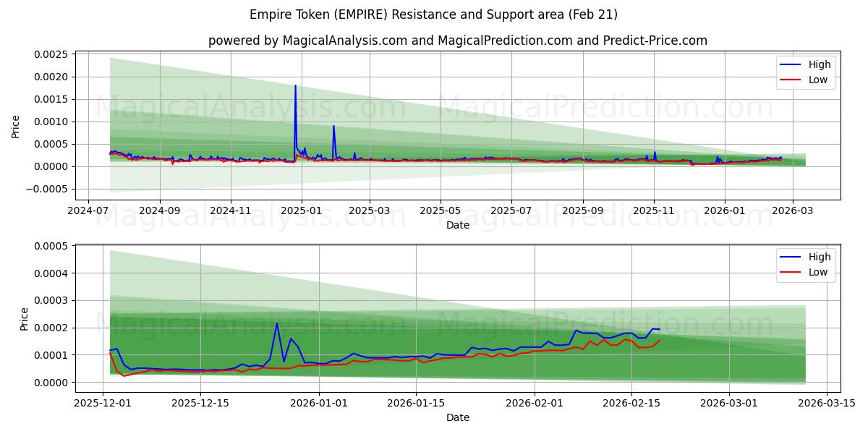
Task: Click the 'Price' y-axis label of the top chart
Action: tap(16, 125)
